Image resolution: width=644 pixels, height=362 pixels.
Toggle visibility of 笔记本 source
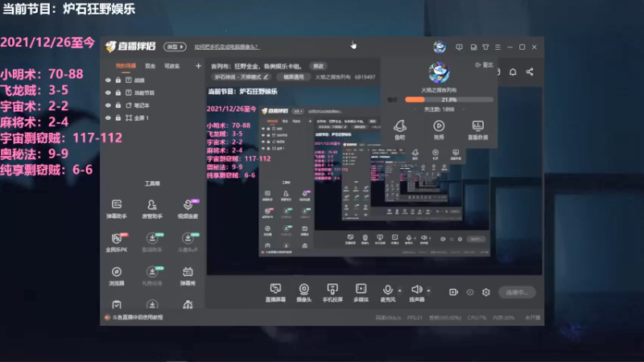(x=108, y=105)
